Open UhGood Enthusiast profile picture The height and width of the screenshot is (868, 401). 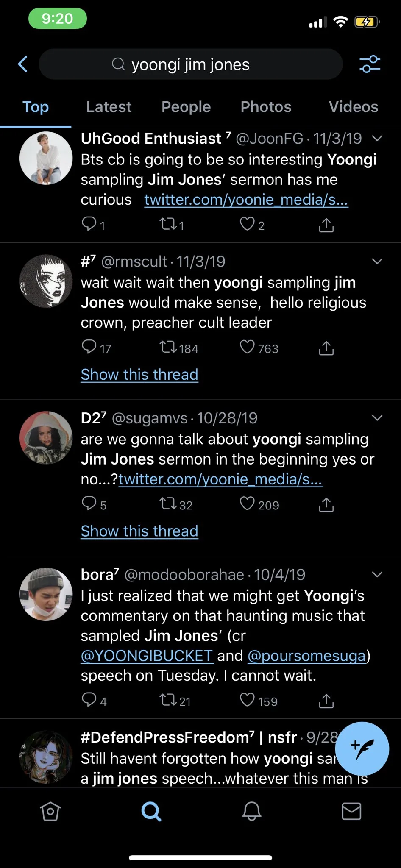pos(46,158)
